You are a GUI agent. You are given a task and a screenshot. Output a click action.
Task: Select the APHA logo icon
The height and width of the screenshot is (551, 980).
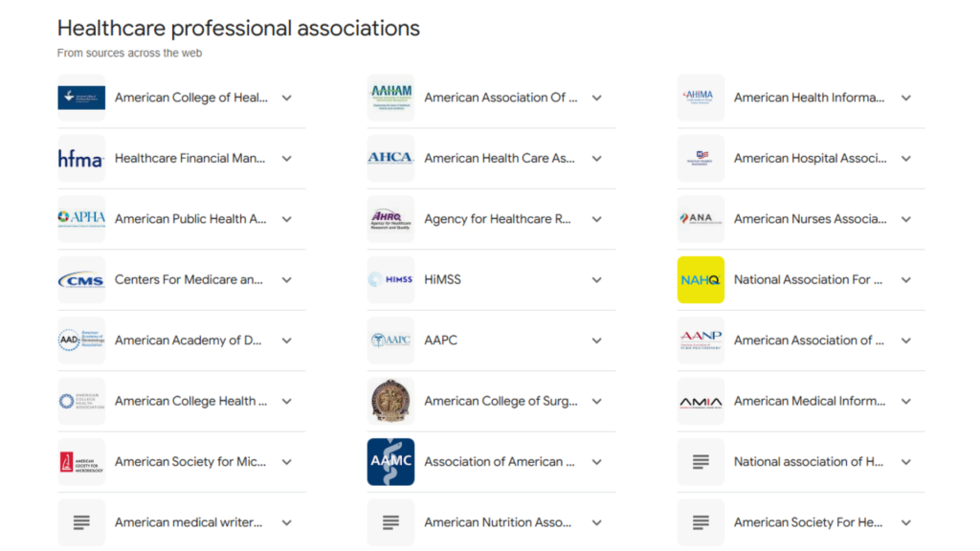[x=81, y=218]
